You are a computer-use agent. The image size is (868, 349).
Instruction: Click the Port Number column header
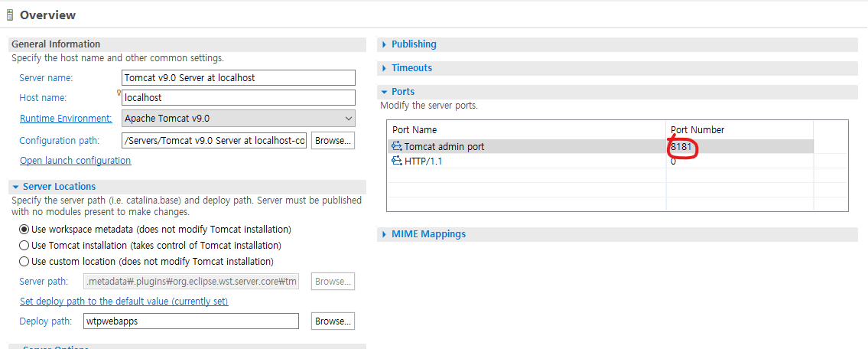(697, 130)
